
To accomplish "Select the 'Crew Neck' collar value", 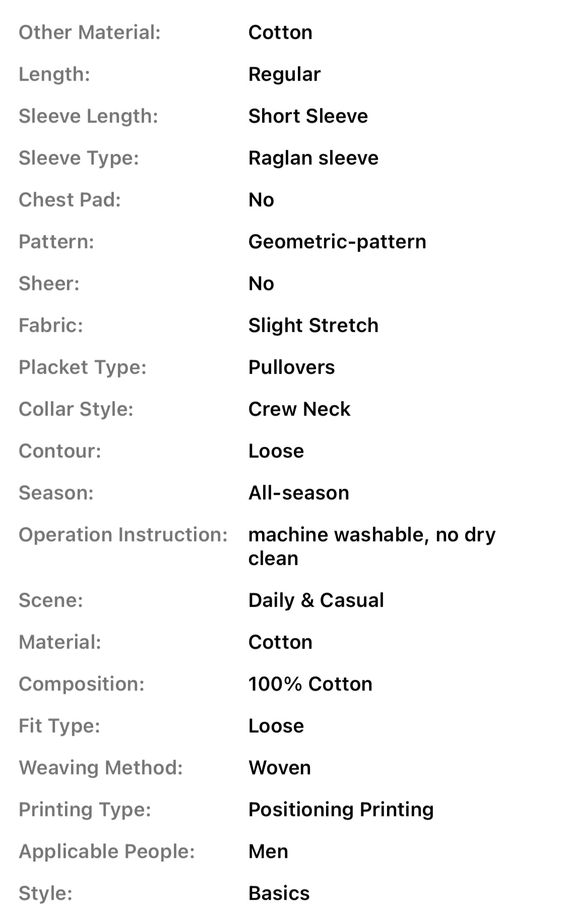I will (299, 410).
